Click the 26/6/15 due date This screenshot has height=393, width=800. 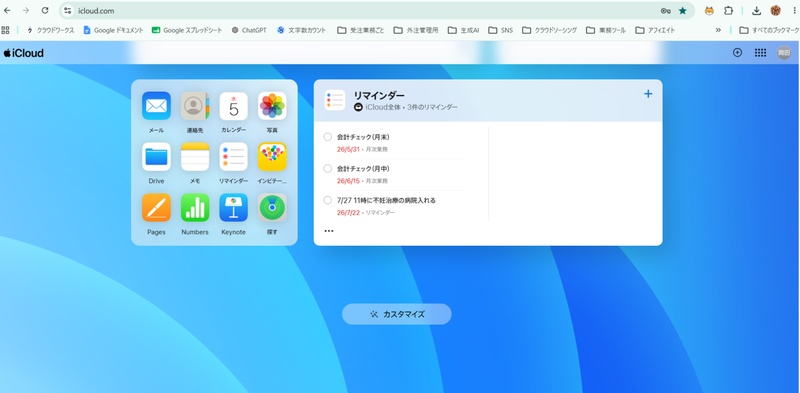348,181
